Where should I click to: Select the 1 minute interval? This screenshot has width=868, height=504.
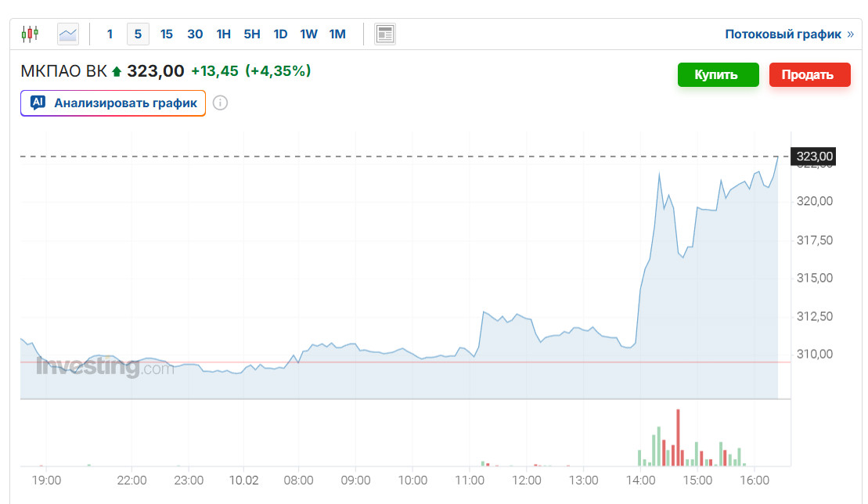(x=110, y=34)
